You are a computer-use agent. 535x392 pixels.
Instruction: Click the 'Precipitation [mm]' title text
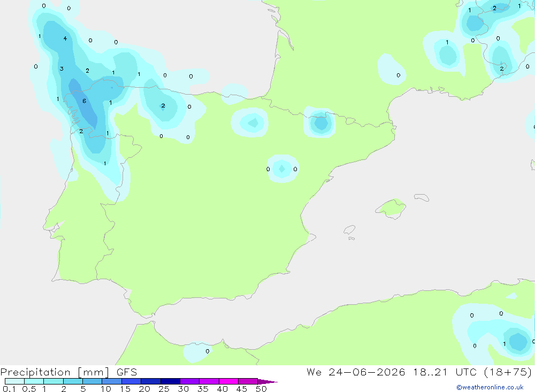point(55,372)
